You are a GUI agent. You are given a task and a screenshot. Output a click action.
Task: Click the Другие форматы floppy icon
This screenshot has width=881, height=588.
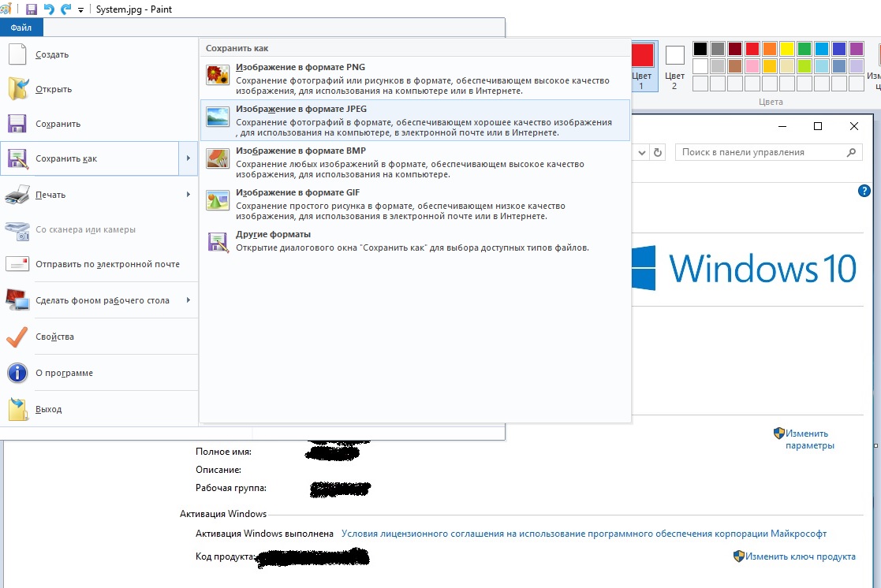(218, 242)
